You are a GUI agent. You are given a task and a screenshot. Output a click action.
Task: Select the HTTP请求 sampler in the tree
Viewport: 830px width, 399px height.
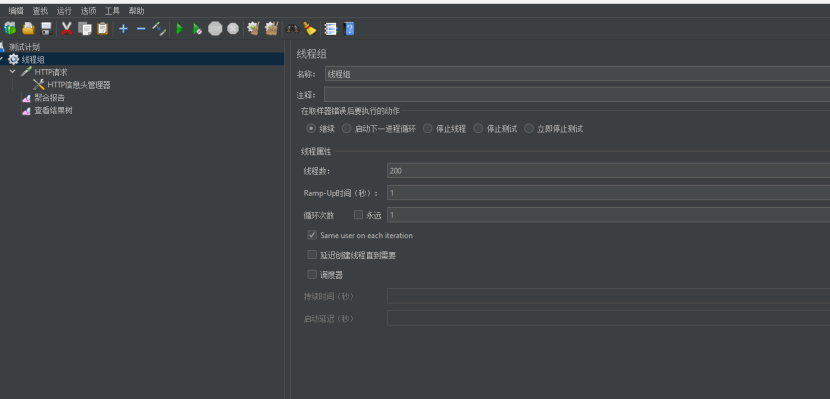[x=51, y=72]
